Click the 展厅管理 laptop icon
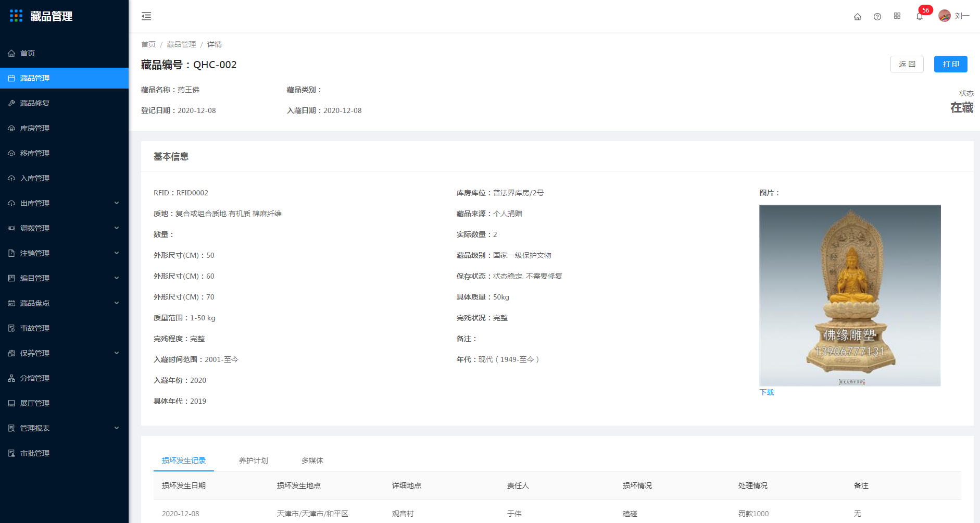 pos(11,403)
